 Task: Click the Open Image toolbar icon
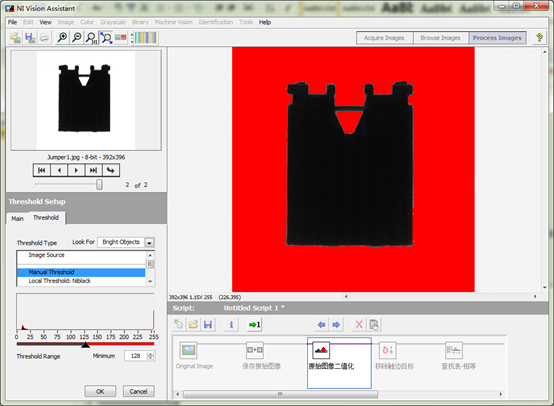pyautogui.click(x=15, y=37)
